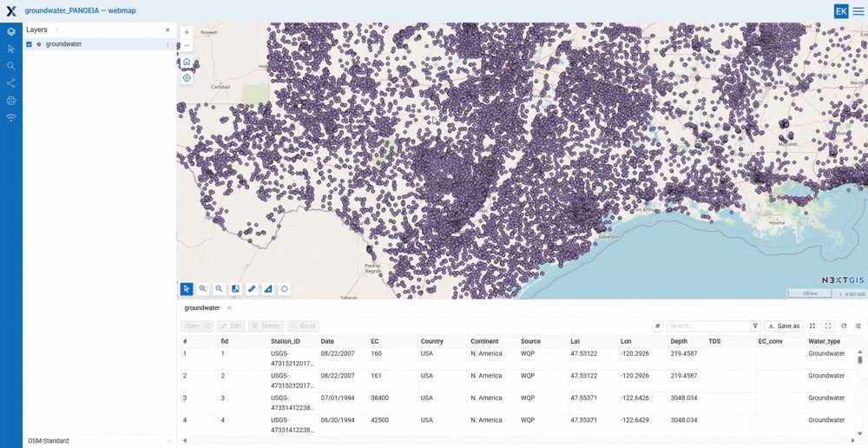Toggle full screen table view
The width and height of the screenshot is (868, 448).
(x=828, y=326)
